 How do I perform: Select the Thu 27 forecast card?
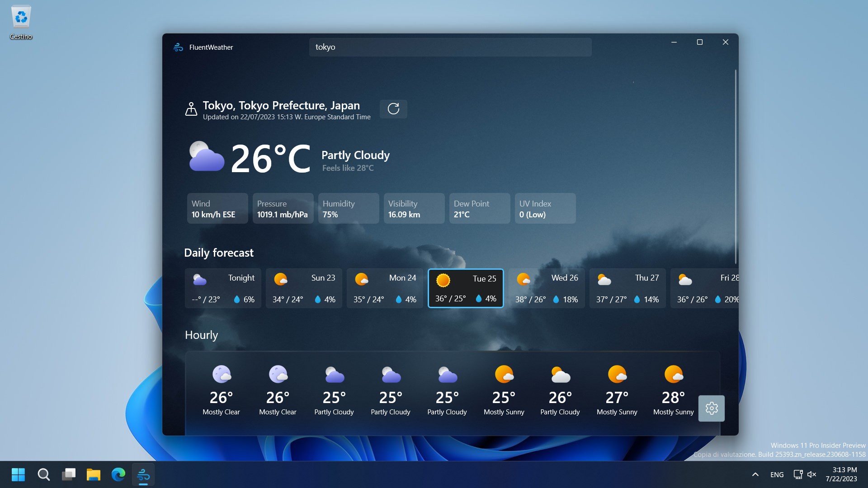coord(627,288)
